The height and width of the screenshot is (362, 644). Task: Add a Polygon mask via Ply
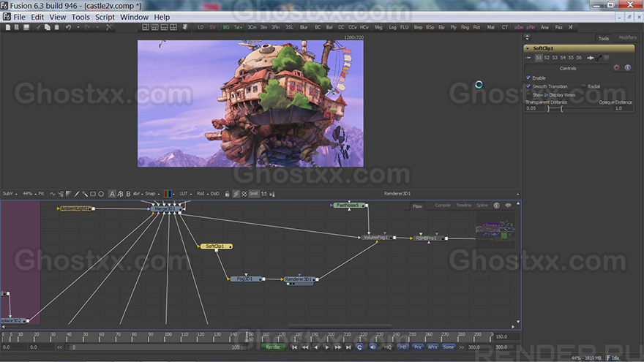(x=453, y=28)
